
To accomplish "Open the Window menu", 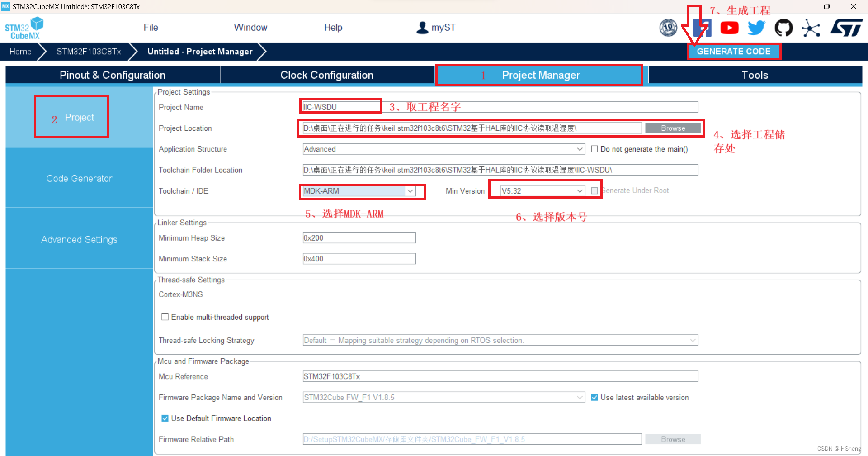I will (250, 28).
